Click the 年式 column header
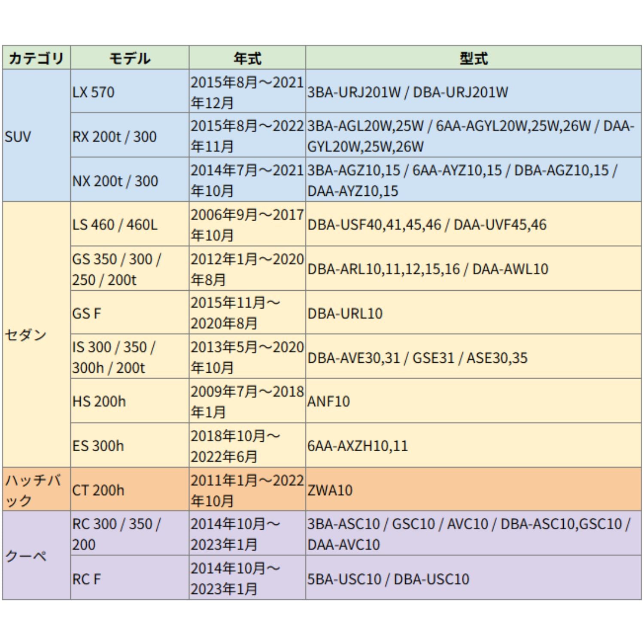Image resolution: width=644 pixels, height=644 pixels. tap(247, 58)
